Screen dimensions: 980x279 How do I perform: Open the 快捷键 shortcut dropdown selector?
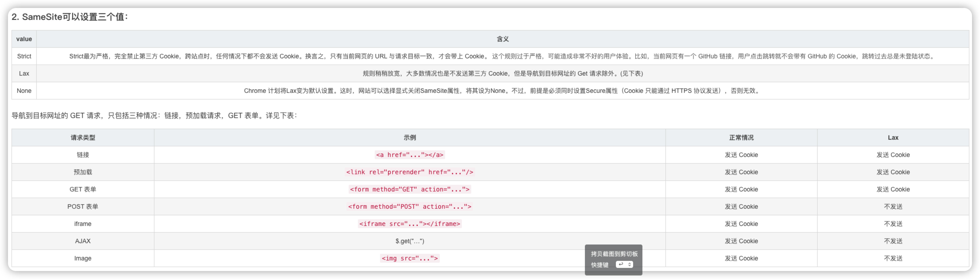[624, 265]
